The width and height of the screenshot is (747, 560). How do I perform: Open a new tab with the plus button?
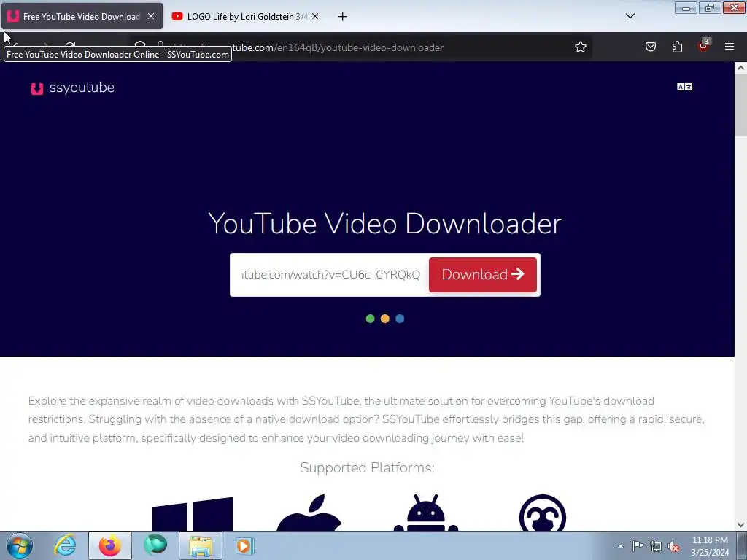click(342, 17)
